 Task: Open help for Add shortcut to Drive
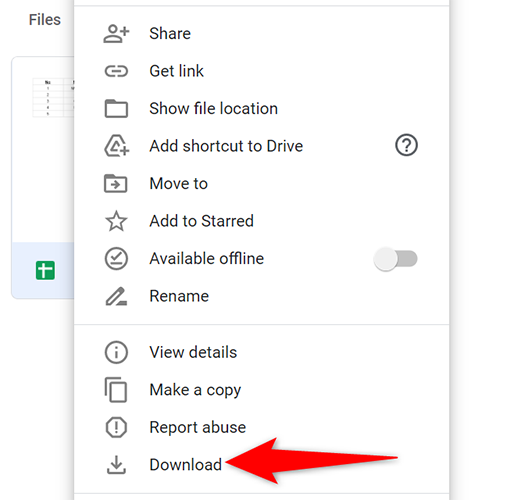(406, 145)
